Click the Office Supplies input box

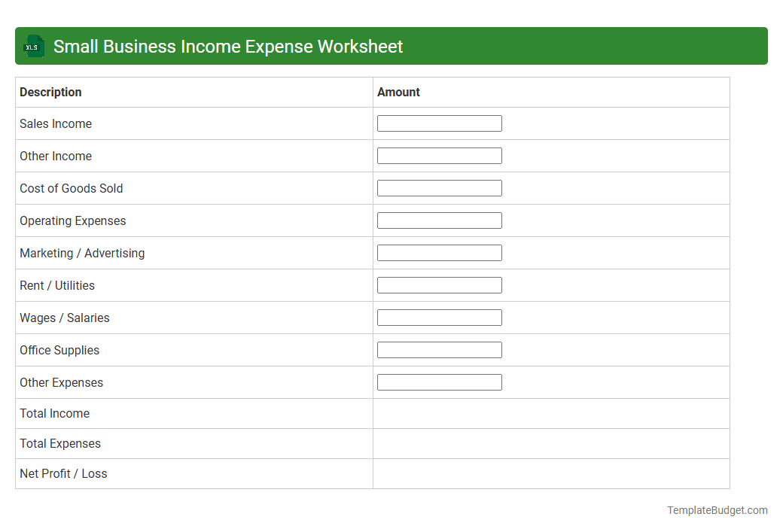click(439, 349)
